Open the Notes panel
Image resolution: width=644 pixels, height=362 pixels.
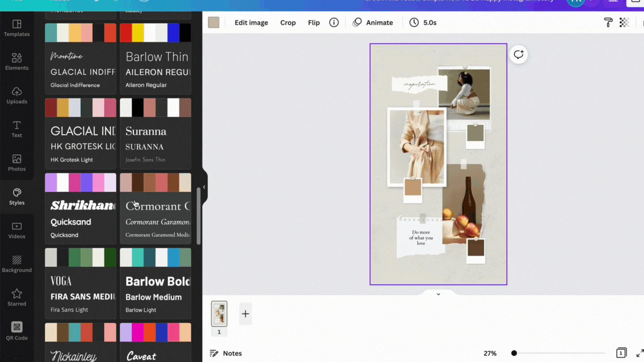click(226, 353)
